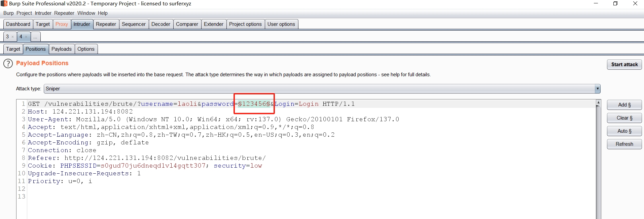The width and height of the screenshot is (644, 219).
Task: Switch to the main Target tab
Action: pyautogui.click(x=43, y=24)
